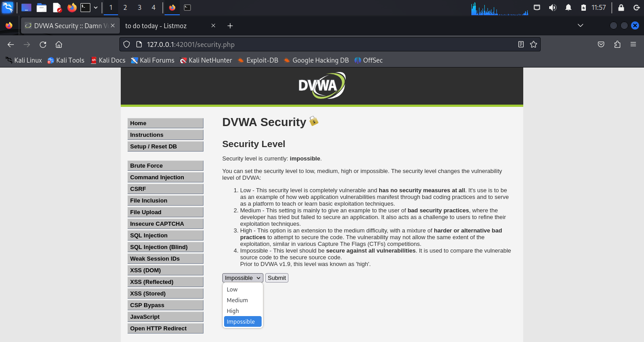Open Kali Forums bookmark
This screenshot has width=644, height=342.
click(153, 60)
